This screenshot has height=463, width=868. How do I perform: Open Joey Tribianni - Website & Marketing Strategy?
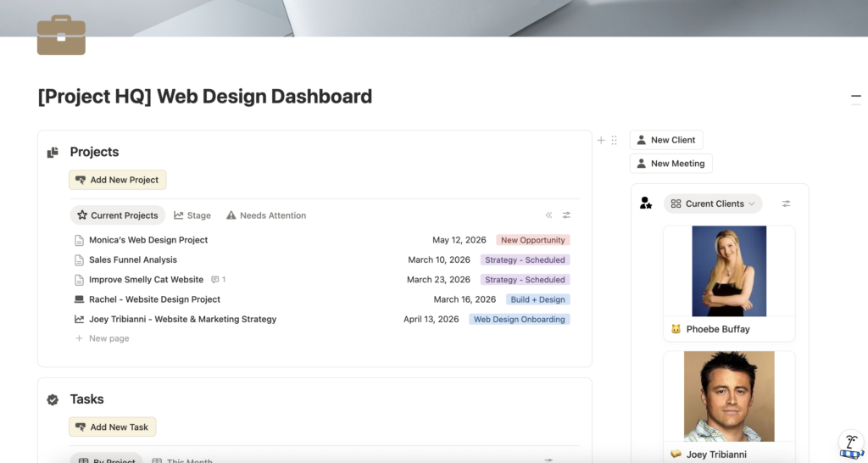click(x=183, y=319)
